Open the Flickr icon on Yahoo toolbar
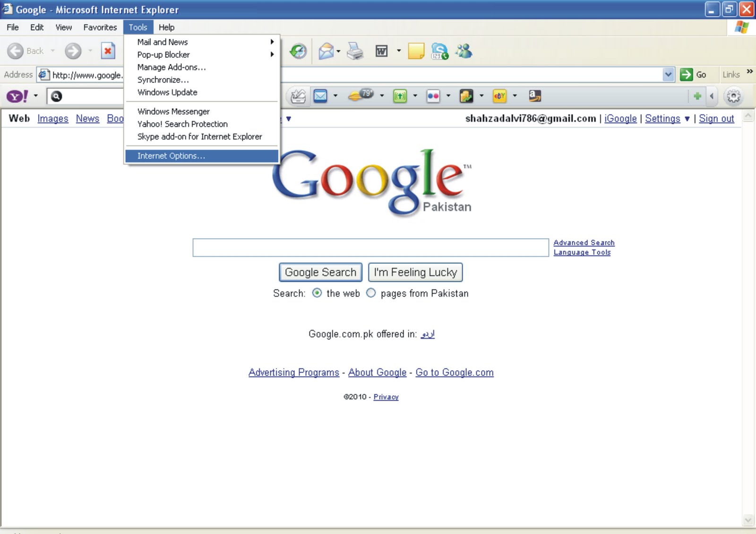Viewport: 756px width, 534px height. [433, 96]
